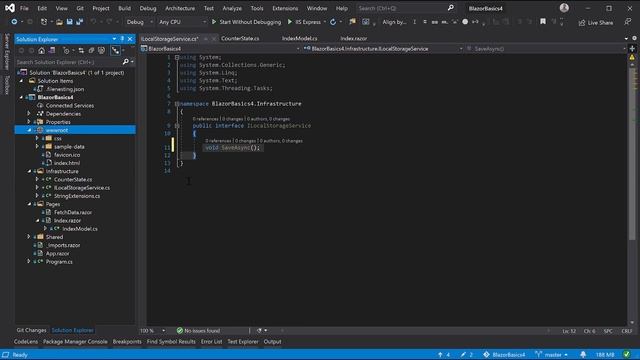Viewport: 640px width, 360px height.
Task: Select Program.cs in Solution Explorer
Action: pyautogui.click(x=59, y=262)
